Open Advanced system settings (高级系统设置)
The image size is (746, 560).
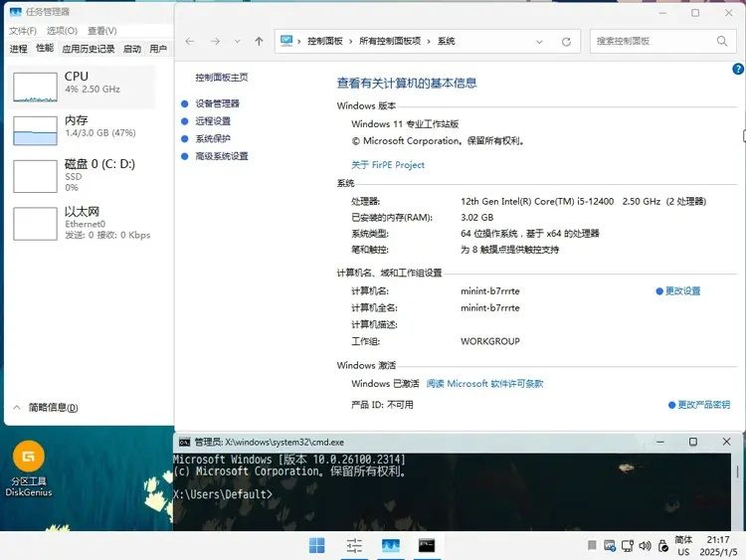pos(222,156)
